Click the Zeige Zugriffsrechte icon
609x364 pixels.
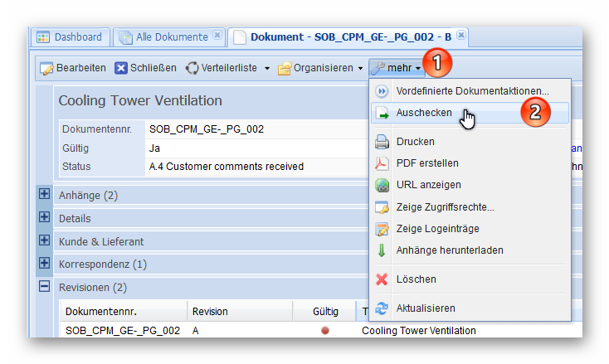pyautogui.click(x=382, y=207)
